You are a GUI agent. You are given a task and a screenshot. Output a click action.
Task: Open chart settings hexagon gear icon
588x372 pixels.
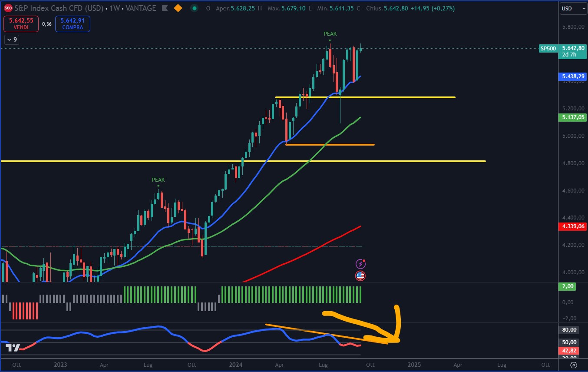(x=574, y=365)
